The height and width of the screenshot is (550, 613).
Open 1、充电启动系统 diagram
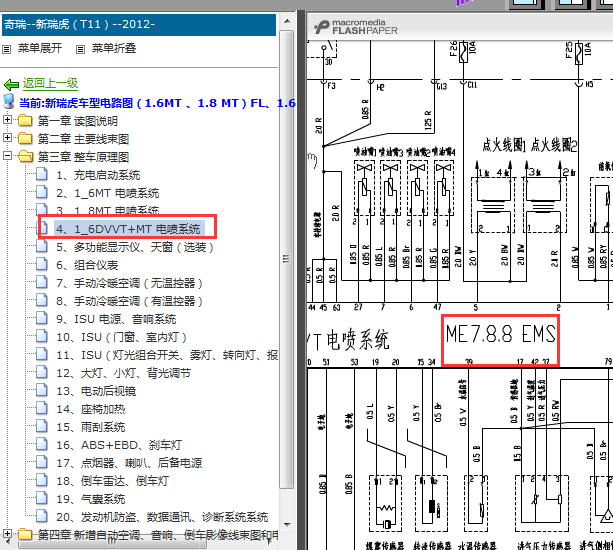pyautogui.click(x=98, y=175)
